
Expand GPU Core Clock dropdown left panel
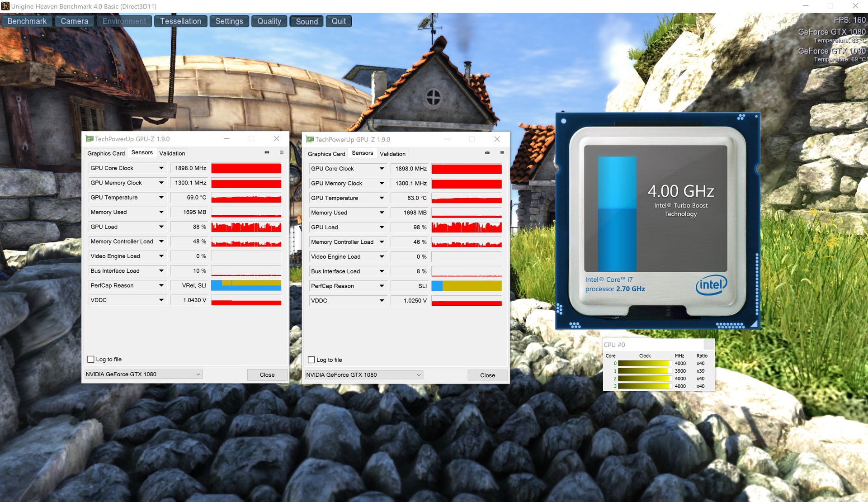click(161, 168)
